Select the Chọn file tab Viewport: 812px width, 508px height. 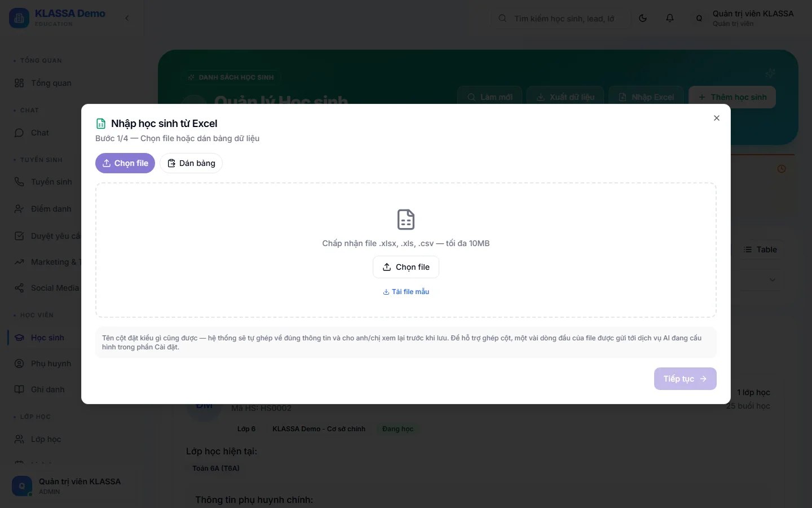point(125,163)
